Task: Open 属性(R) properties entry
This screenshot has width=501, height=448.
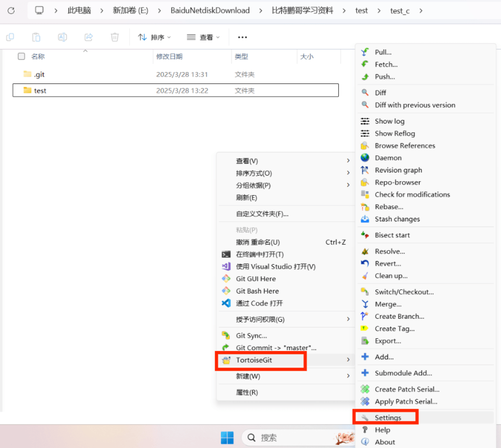Action: click(286, 393)
